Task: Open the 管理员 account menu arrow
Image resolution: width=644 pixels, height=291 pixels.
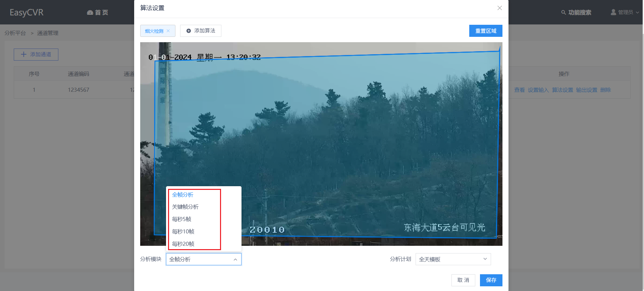Action: point(637,12)
